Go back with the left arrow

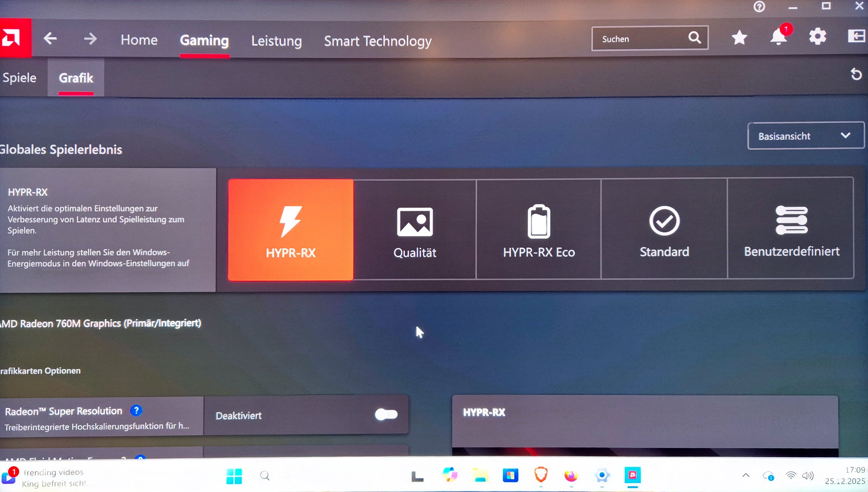[50, 39]
